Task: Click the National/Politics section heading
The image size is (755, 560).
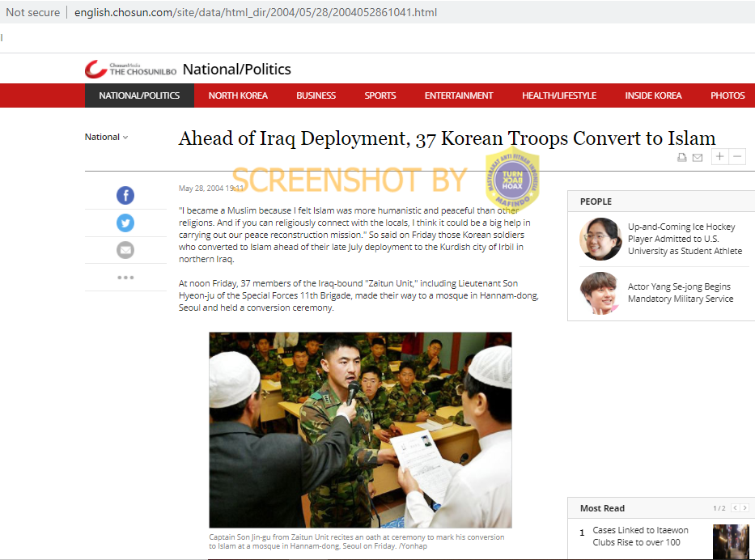Action: (x=237, y=70)
